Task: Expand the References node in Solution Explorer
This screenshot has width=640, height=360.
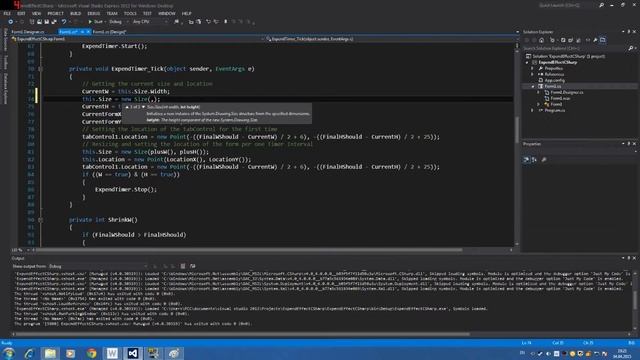Action: (532, 74)
